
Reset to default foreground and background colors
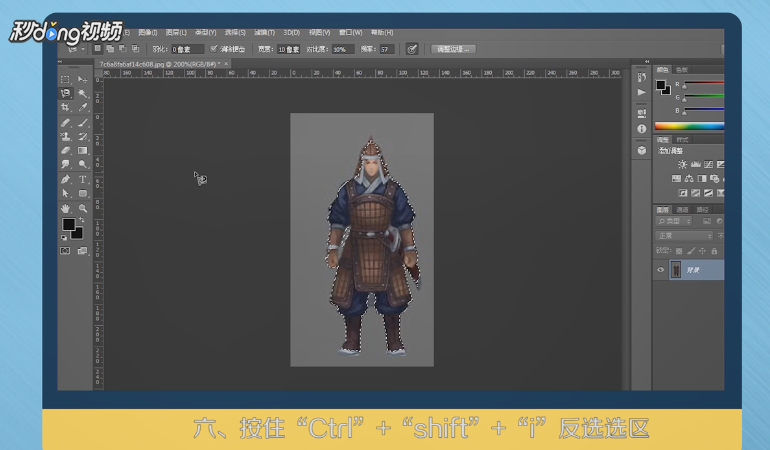[x=64, y=237]
